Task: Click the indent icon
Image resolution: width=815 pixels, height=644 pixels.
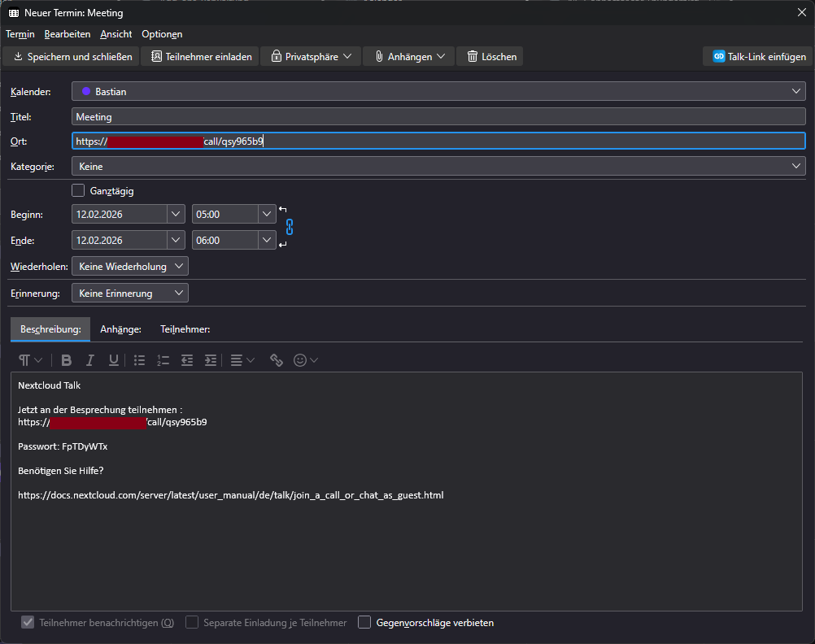Action: (x=211, y=360)
